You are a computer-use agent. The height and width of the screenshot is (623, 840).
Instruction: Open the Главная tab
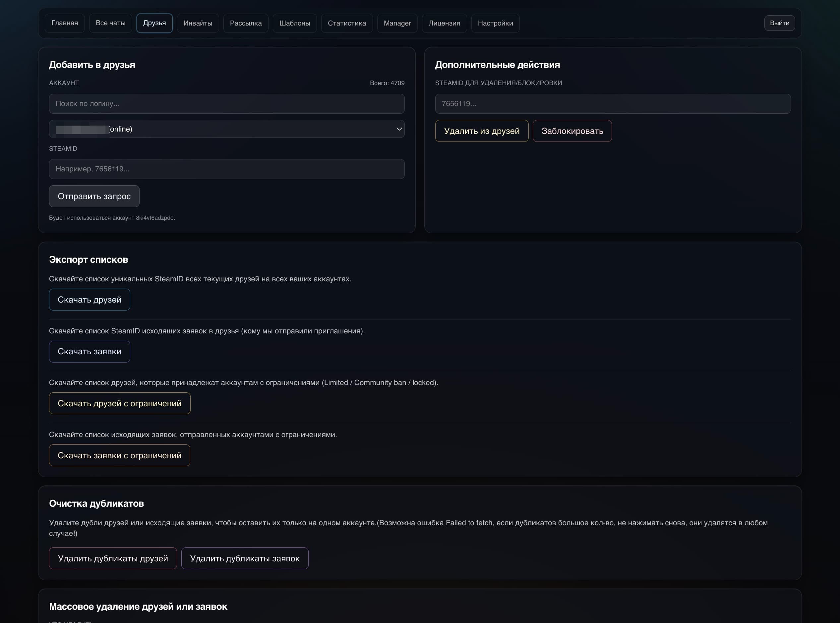tap(65, 23)
